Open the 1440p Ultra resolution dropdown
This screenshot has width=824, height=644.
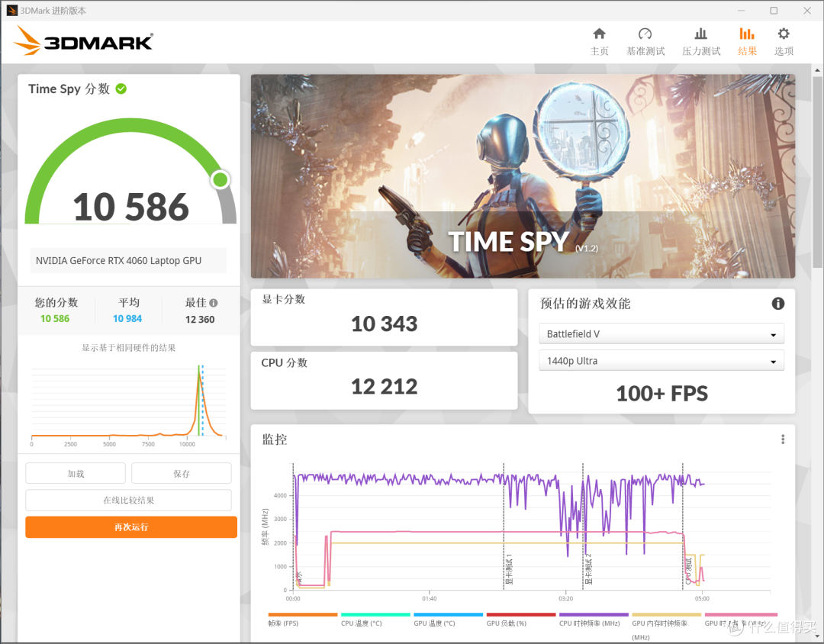click(661, 361)
